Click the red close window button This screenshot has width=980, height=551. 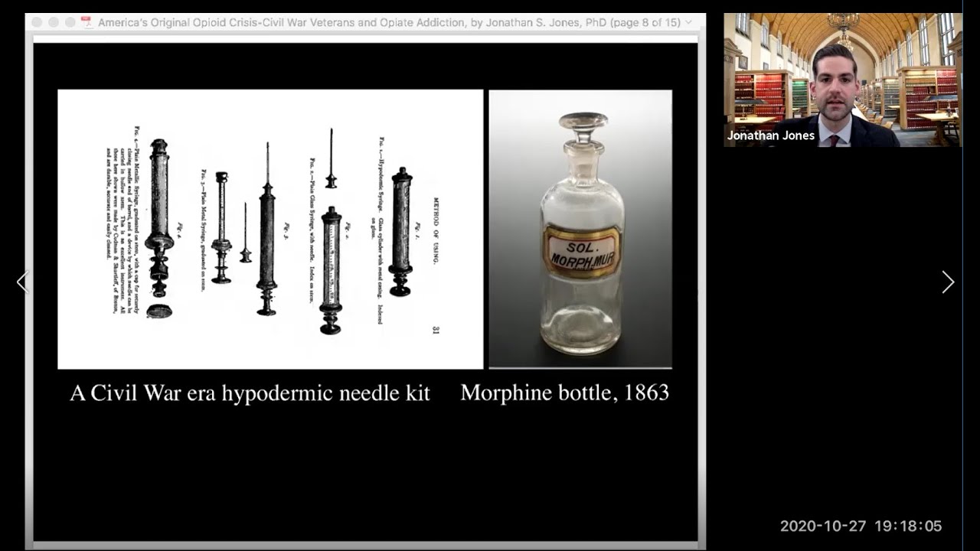[x=38, y=22]
